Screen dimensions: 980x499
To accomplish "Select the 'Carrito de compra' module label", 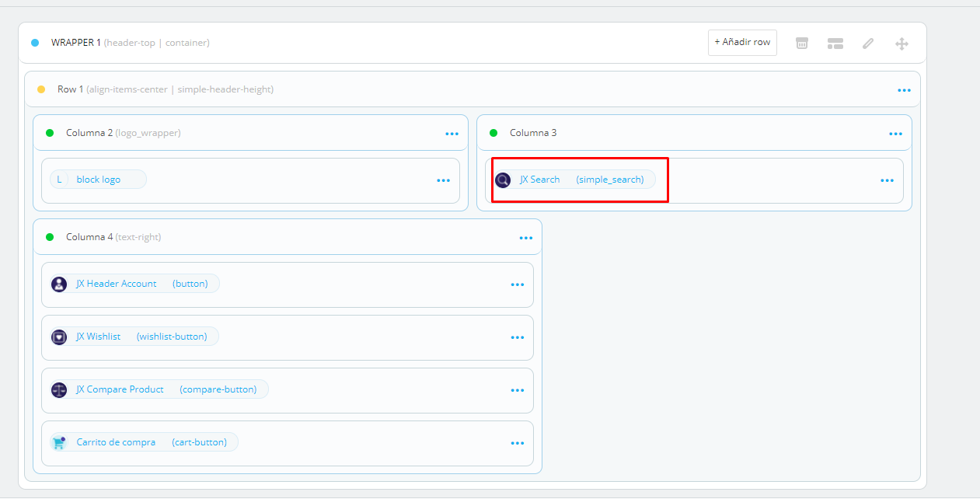I will tap(116, 442).
